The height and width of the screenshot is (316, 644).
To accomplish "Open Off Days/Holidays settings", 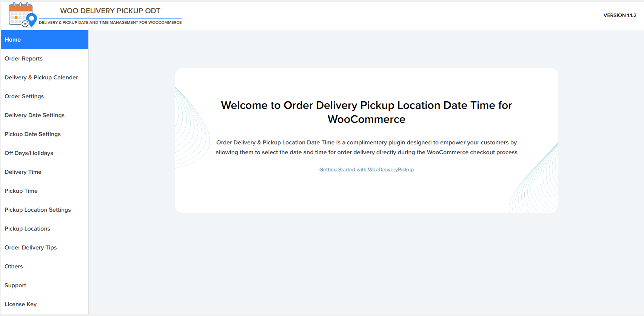I will pyautogui.click(x=29, y=153).
